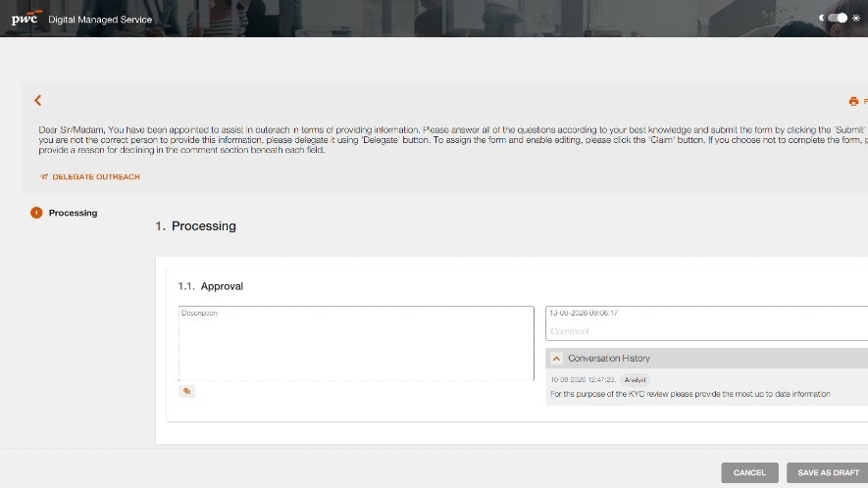Viewport: 868px width, 488px height.
Task: Click the 1. Processing section heading
Action: click(x=195, y=225)
